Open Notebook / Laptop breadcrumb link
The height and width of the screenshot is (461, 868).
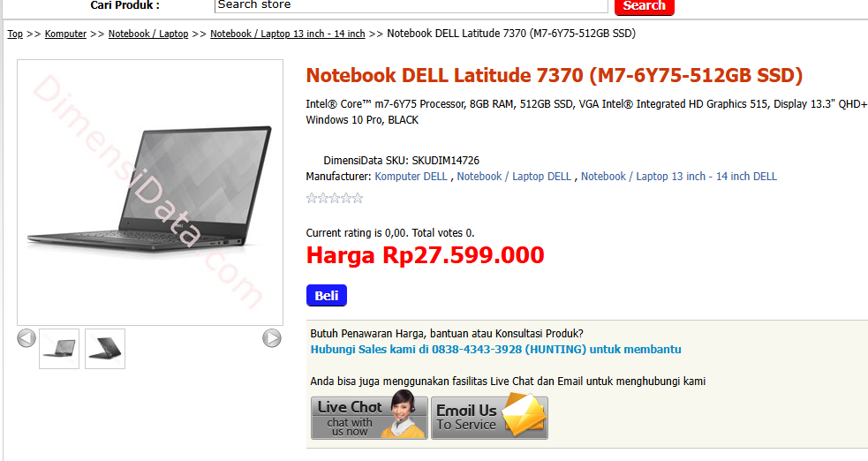[x=148, y=34]
